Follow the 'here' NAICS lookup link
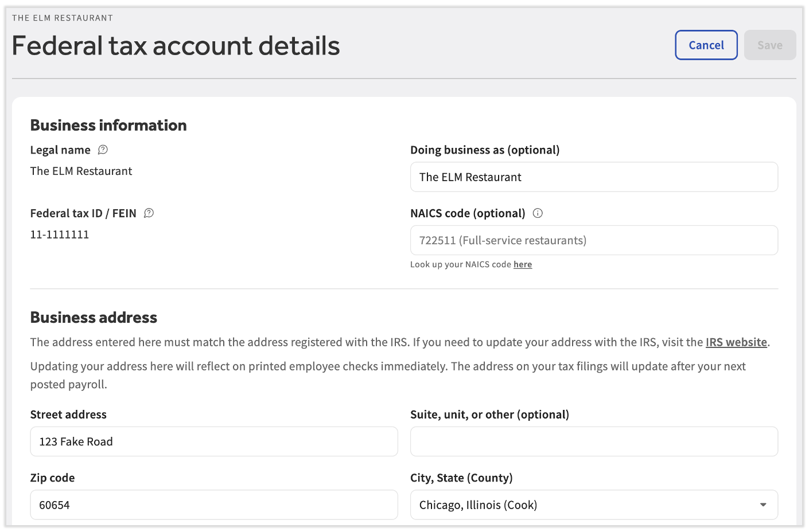 522,264
